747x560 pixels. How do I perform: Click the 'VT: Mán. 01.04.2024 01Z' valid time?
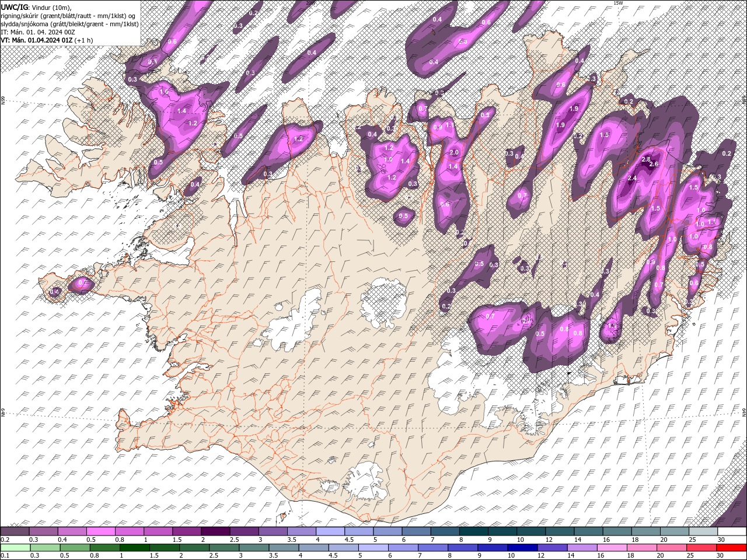click(x=37, y=40)
